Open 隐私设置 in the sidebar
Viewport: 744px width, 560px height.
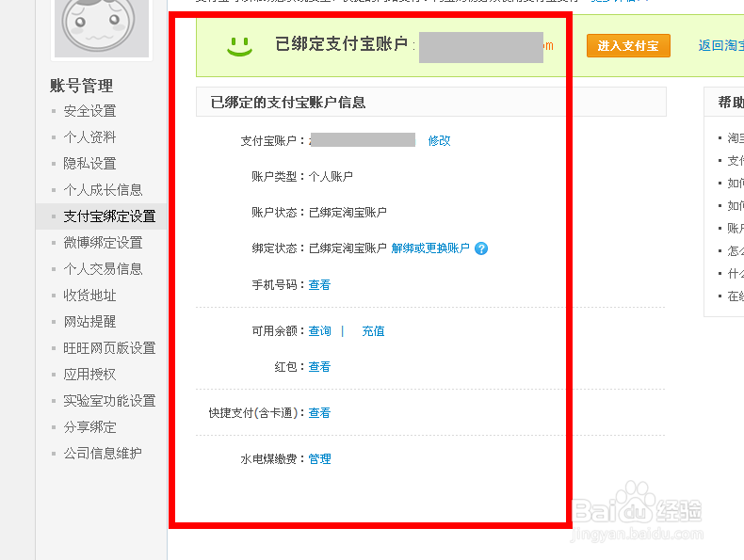click(89, 164)
